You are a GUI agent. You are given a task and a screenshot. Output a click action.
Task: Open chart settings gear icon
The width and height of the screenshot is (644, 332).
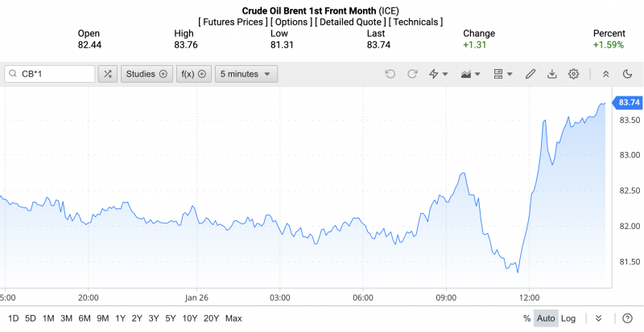click(574, 74)
